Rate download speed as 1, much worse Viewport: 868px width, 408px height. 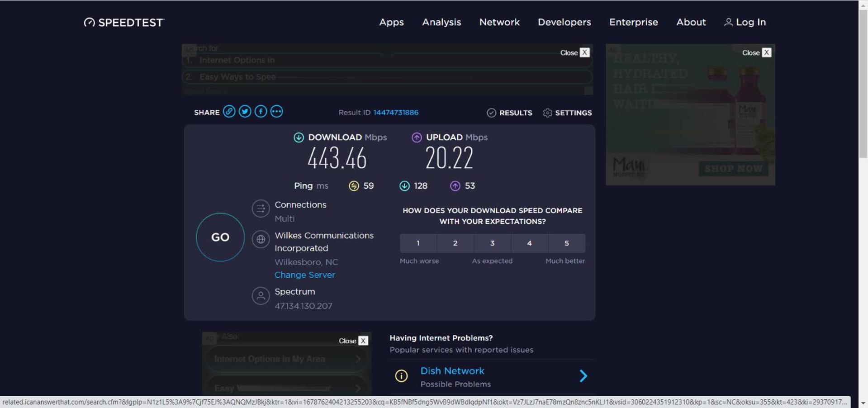(418, 243)
